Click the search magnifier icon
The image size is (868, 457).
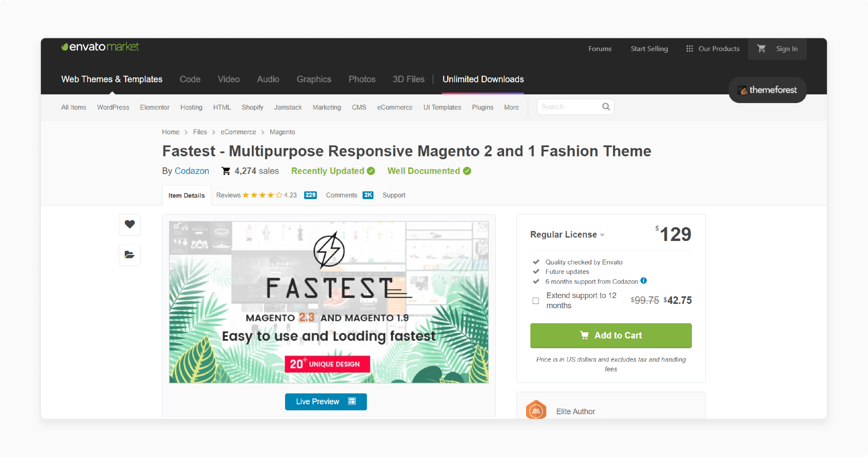tap(606, 107)
